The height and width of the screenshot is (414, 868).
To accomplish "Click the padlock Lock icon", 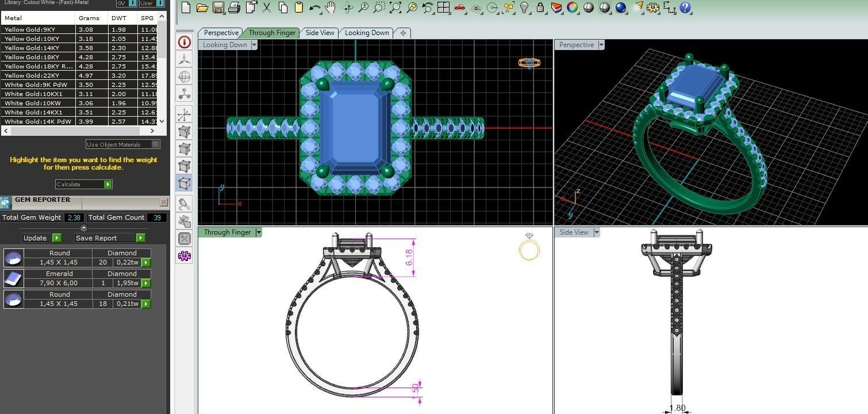I will (x=540, y=7).
